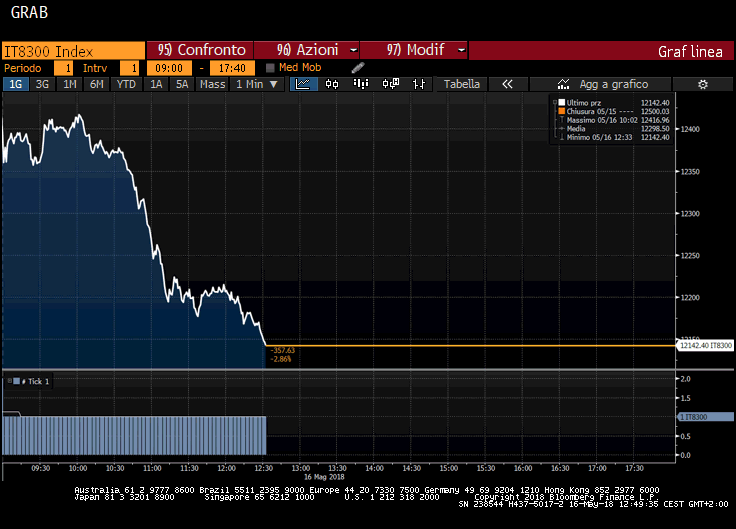Viewport: 736px width, 529px height.
Task: Click the 96) Azioni button
Action: [307, 50]
